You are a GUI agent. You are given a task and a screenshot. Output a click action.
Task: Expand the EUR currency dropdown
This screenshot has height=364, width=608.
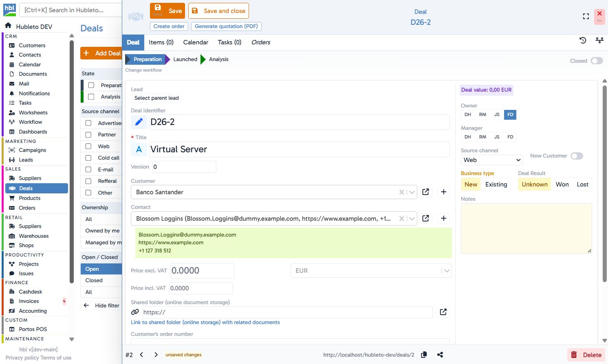click(447, 271)
